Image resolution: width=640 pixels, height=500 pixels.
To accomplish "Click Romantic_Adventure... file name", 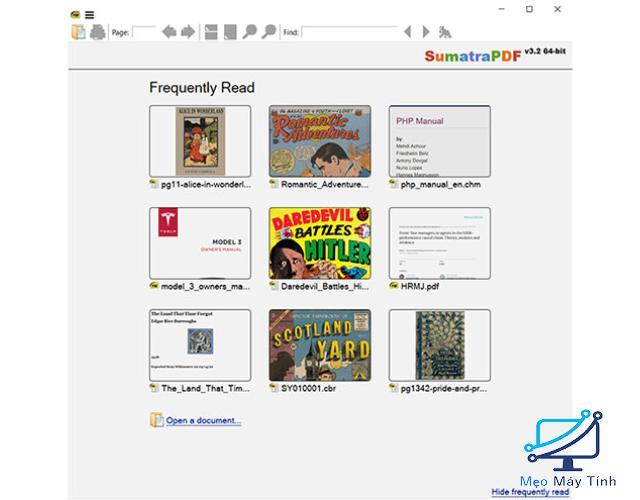I will (324, 184).
